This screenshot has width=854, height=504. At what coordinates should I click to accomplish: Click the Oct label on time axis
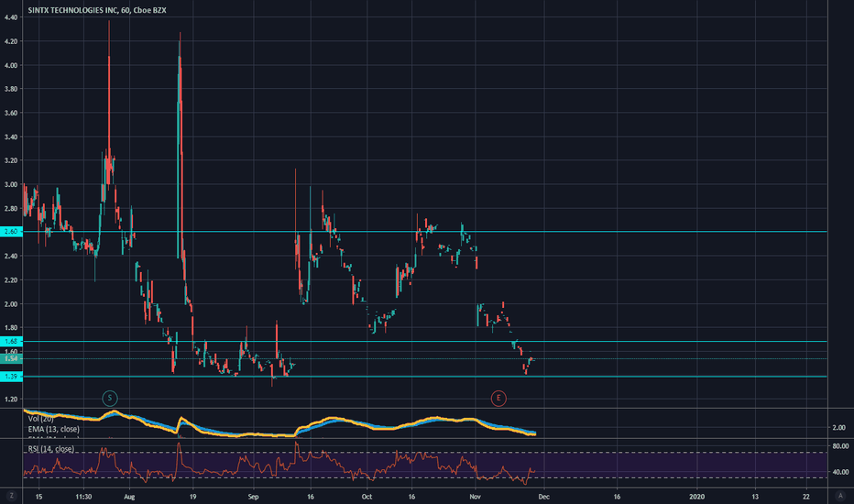(367, 497)
